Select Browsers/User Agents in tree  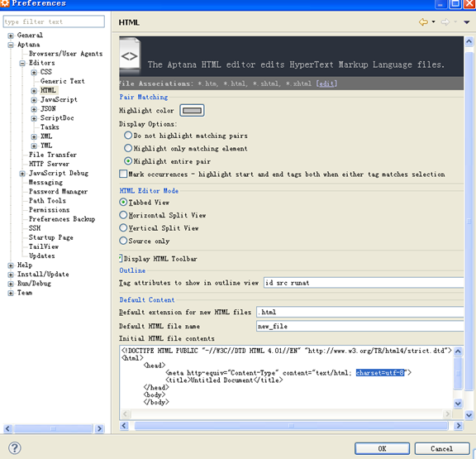click(x=65, y=54)
